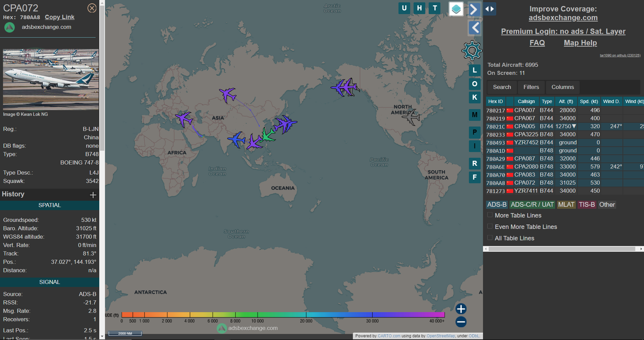Screen dimensions: 644x340
Task: Toggle the I map button
Action: pyautogui.click(x=475, y=146)
